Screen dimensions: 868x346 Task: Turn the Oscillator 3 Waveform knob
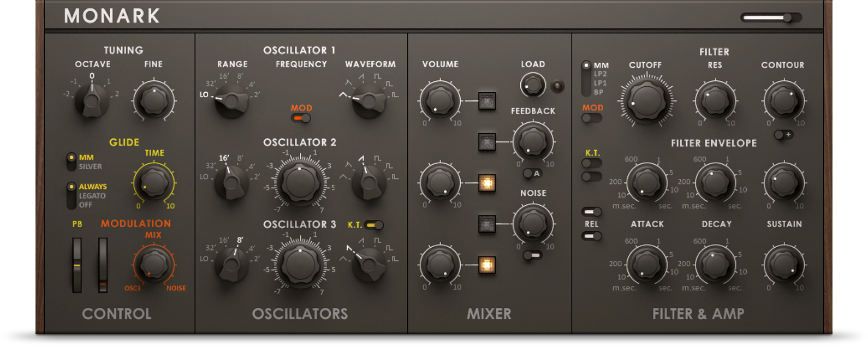(370, 265)
